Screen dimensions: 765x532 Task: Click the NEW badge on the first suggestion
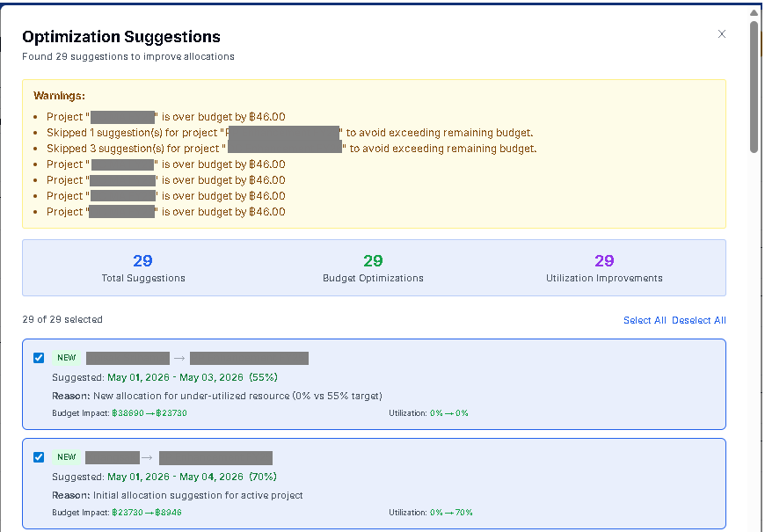pos(67,357)
